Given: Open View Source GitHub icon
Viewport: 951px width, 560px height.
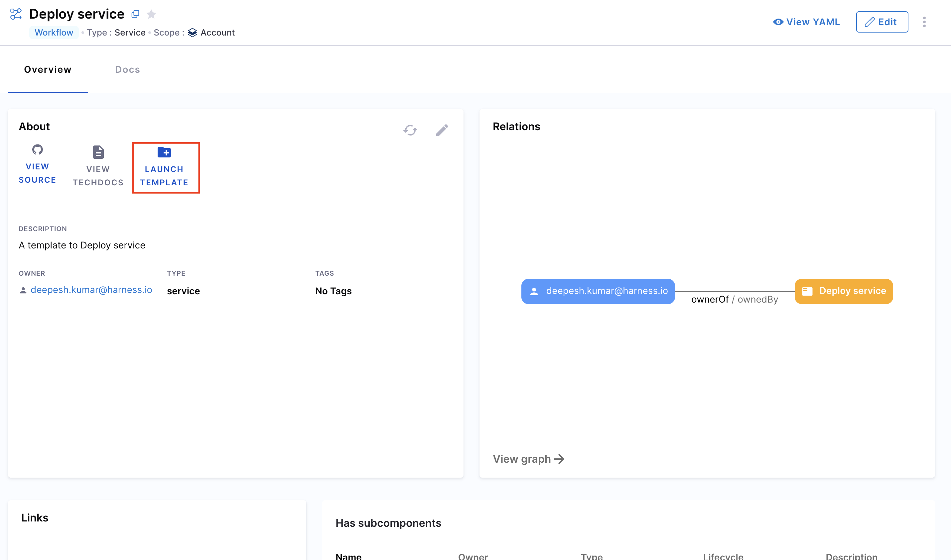Looking at the screenshot, I should [37, 150].
